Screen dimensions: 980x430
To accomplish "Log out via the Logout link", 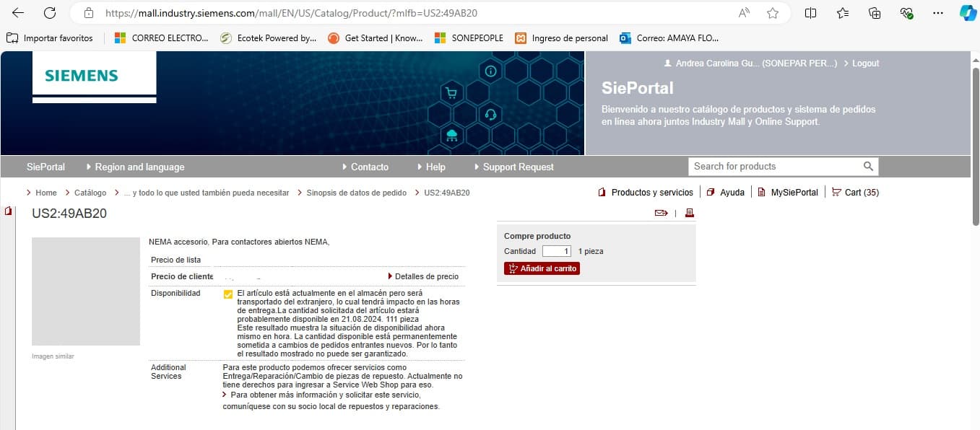I will click(x=865, y=63).
